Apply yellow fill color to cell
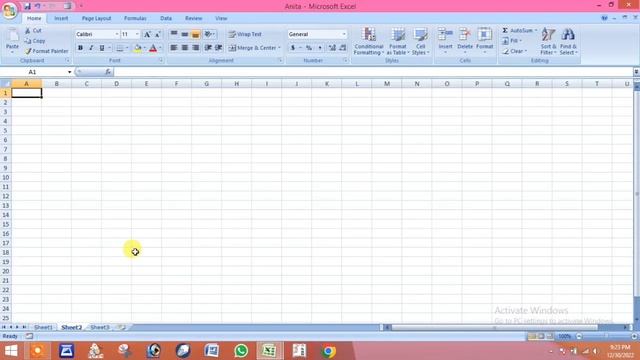This screenshot has height=360, width=640. click(138, 48)
